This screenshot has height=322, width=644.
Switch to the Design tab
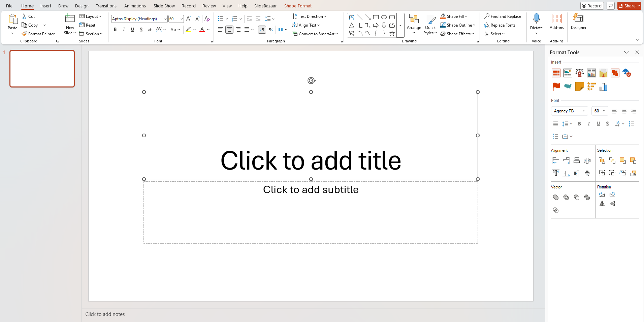click(82, 6)
